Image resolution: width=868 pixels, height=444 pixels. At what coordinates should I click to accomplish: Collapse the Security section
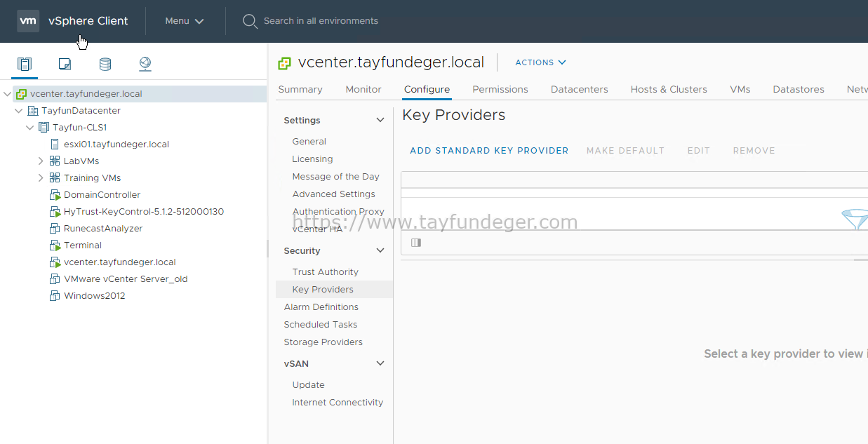point(380,251)
